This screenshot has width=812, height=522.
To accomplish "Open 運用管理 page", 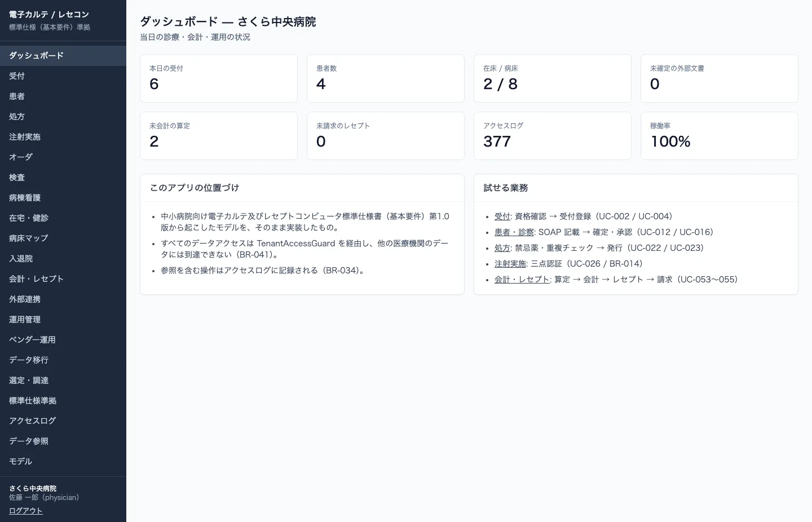I will point(63,320).
